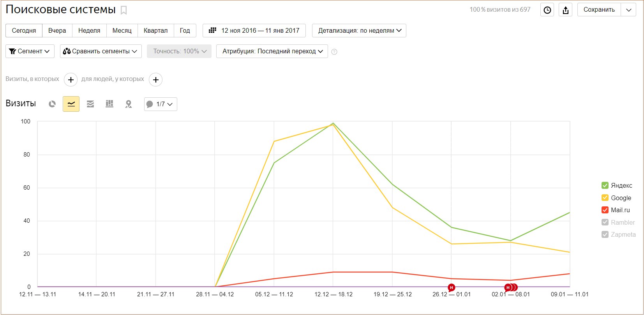Click the Сохранить button
Viewport: 644px width, 315px height.
(x=599, y=10)
